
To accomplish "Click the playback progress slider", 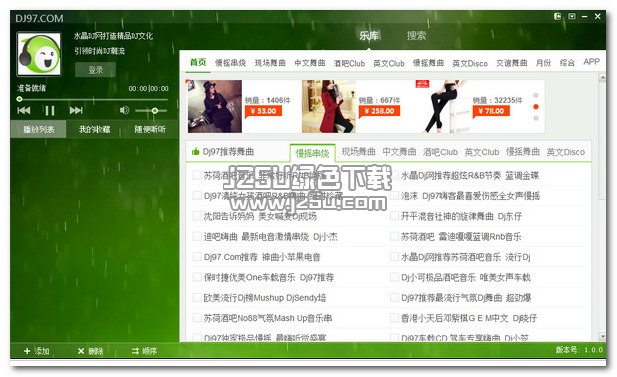I will click(93, 99).
